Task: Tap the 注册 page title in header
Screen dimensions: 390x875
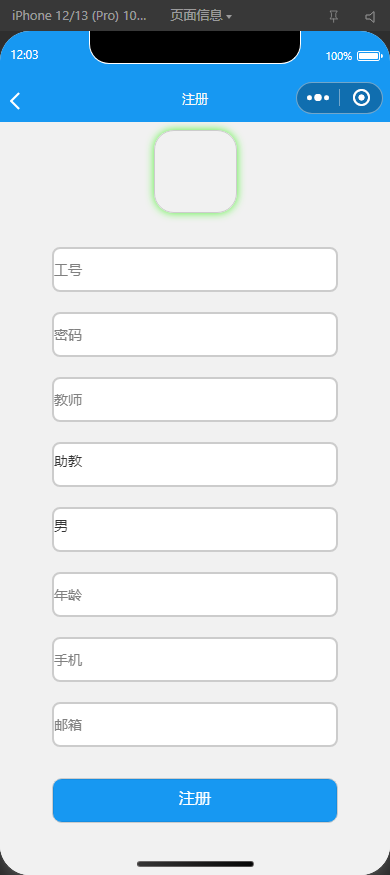Action: [x=195, y=99]
